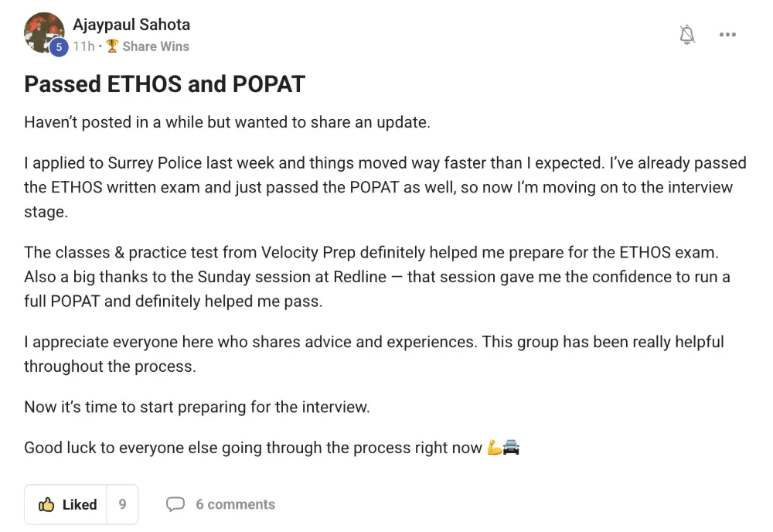Click the flexed bicep emoji
773x532 pixels.
495,448
